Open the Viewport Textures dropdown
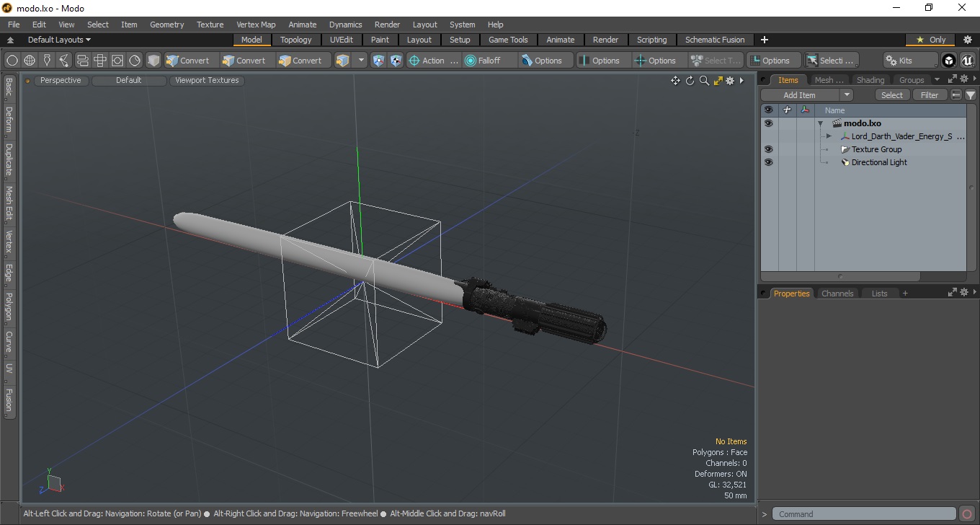Viewport: 980px width, 525px height. (208, 81)
